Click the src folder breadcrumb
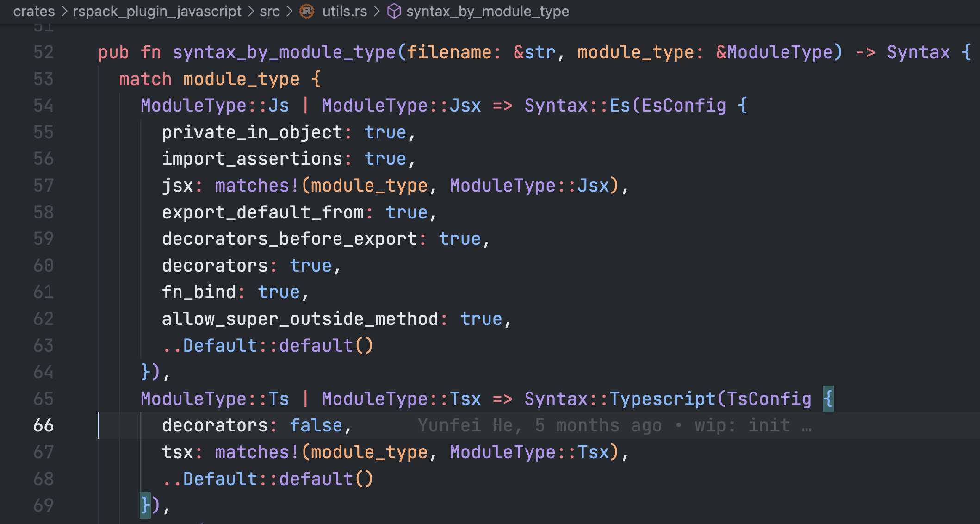 click(269, 11)
